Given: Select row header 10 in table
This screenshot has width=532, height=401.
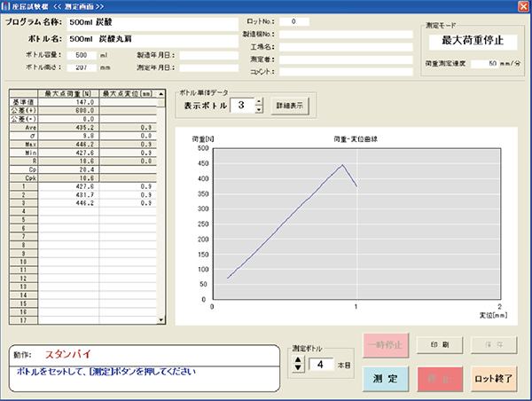Looking at the screenshot, I should 24,262.
